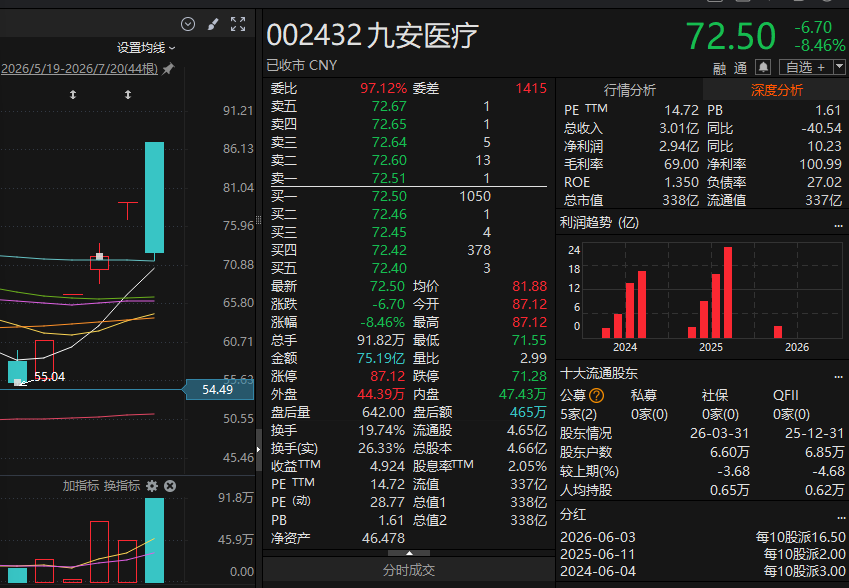
Task: Click the 通 stock connect badge
Action: (740, 68)
